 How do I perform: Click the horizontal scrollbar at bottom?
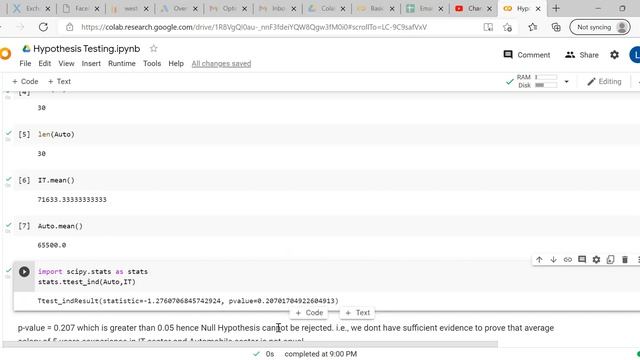(250, 344)
